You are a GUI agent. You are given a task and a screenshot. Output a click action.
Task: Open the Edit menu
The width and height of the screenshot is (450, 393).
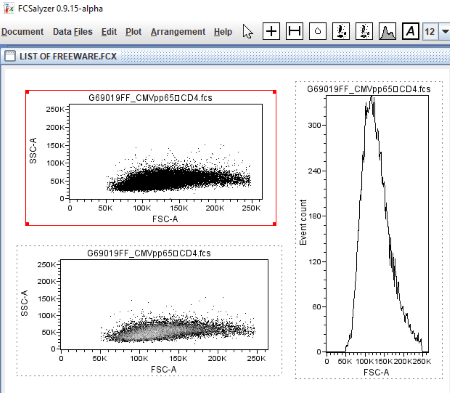109,32
